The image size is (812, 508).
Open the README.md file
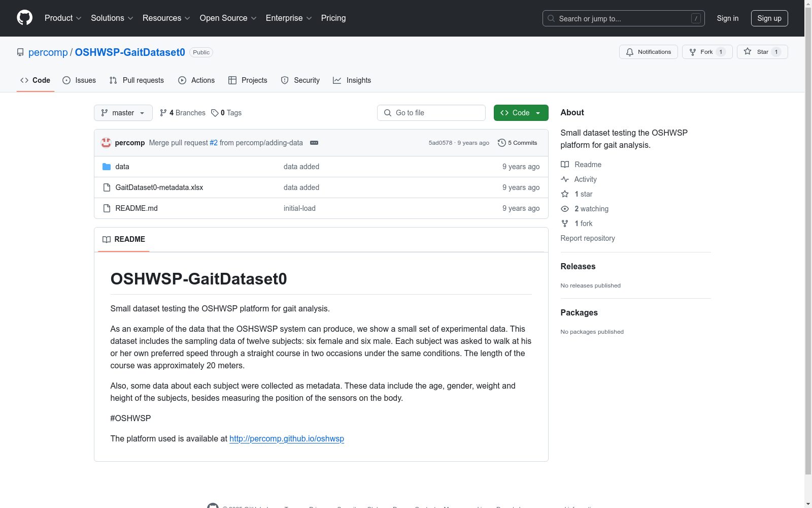click(x=137, y=208)
